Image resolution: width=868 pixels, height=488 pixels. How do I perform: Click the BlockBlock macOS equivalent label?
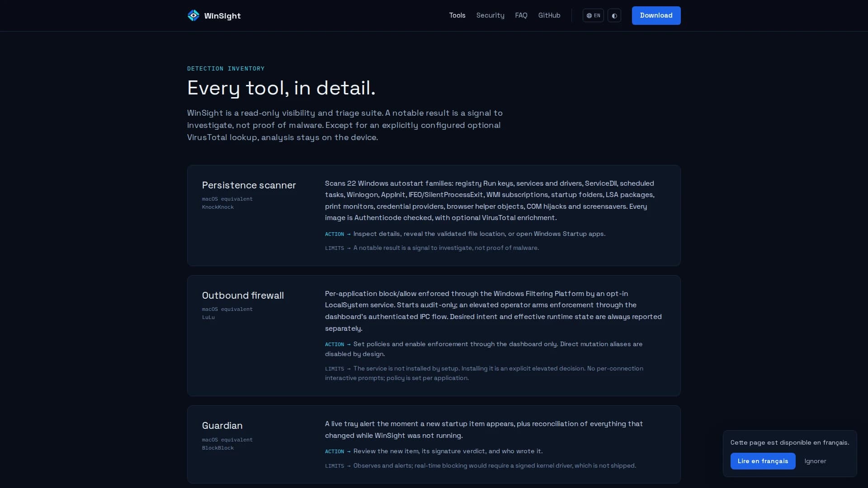(x=218, y=448)
